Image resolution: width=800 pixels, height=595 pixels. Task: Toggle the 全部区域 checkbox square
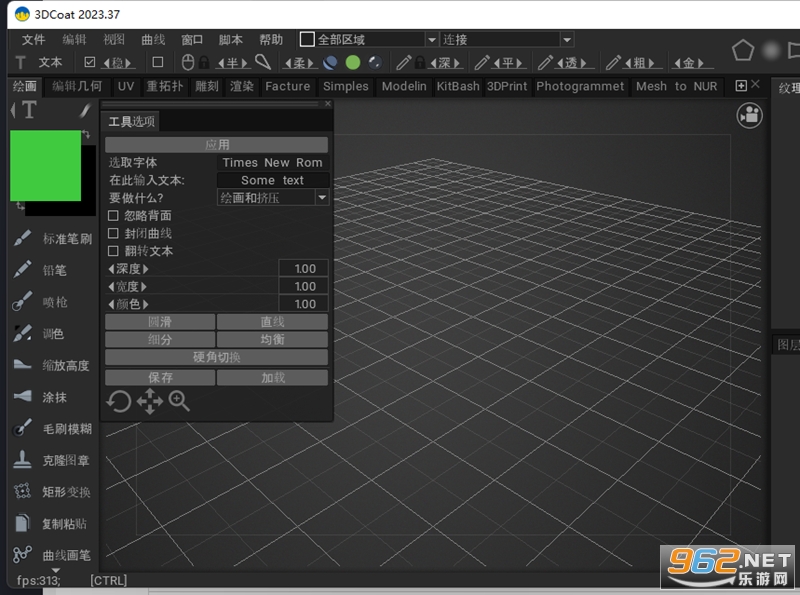[307, 39]
